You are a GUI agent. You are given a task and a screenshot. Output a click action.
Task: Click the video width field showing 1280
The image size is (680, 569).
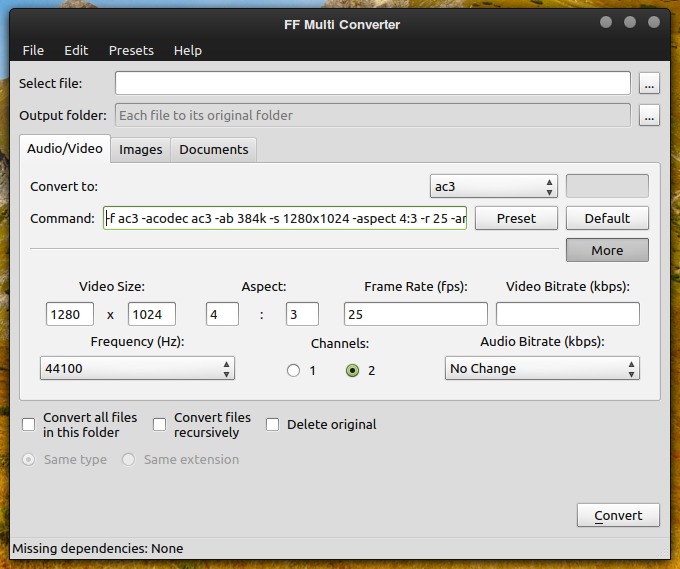click(70, 314)
